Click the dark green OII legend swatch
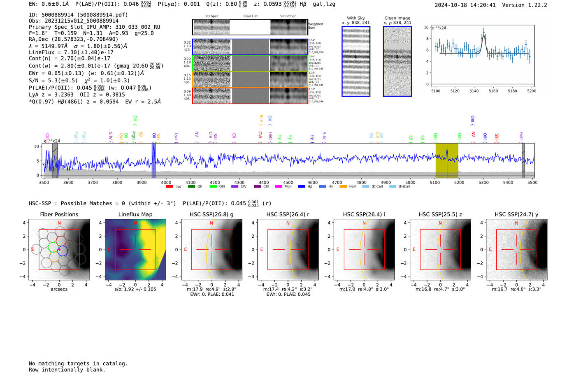576x392 pixels. tap(191, 187)
